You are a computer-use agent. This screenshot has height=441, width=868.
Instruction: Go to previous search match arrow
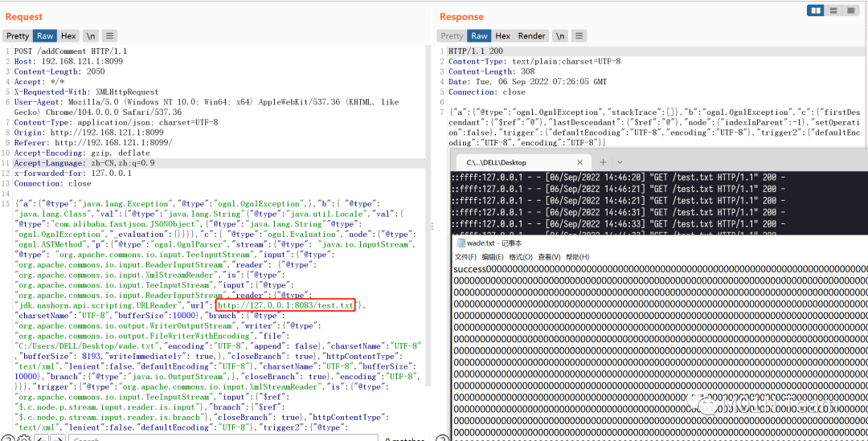[x=41, y=438]
